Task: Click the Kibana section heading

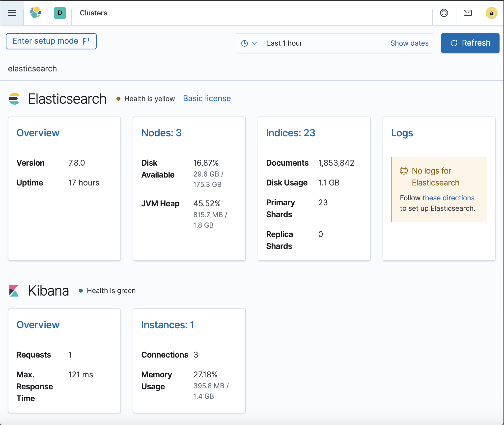Action: click(48, 291)
